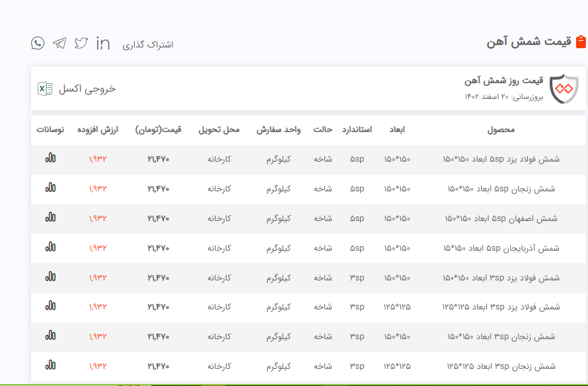Open the شمش فولاد یزد 3sp ابعاد 125*125 link
The image size is (588, 386).
click(501, 307)
